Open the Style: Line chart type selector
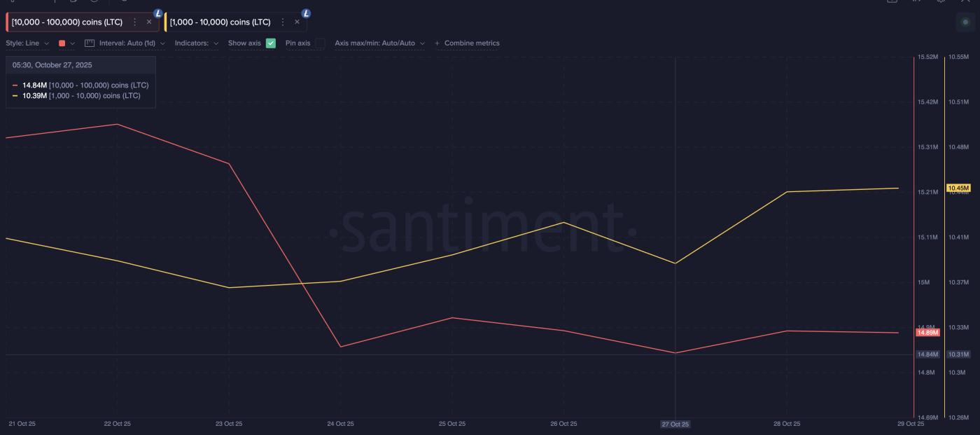 [27, 43]
